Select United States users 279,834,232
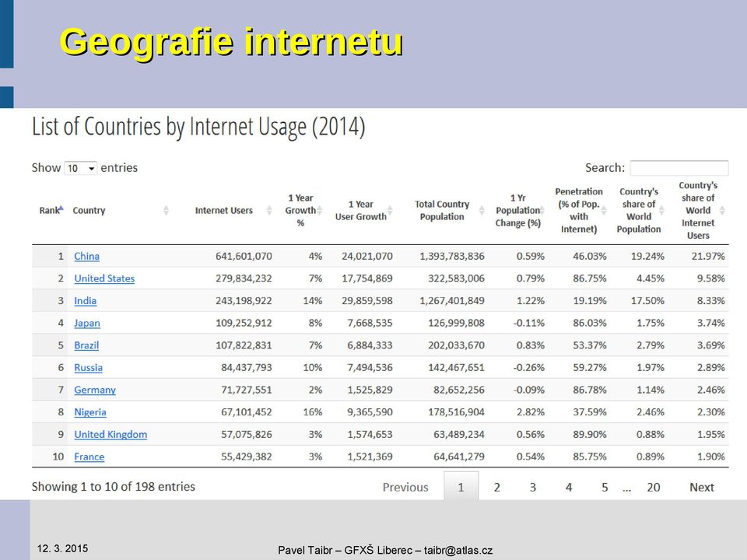Image resolution: width=747 pixels, height=560 pixels. [x=244, y=278]
